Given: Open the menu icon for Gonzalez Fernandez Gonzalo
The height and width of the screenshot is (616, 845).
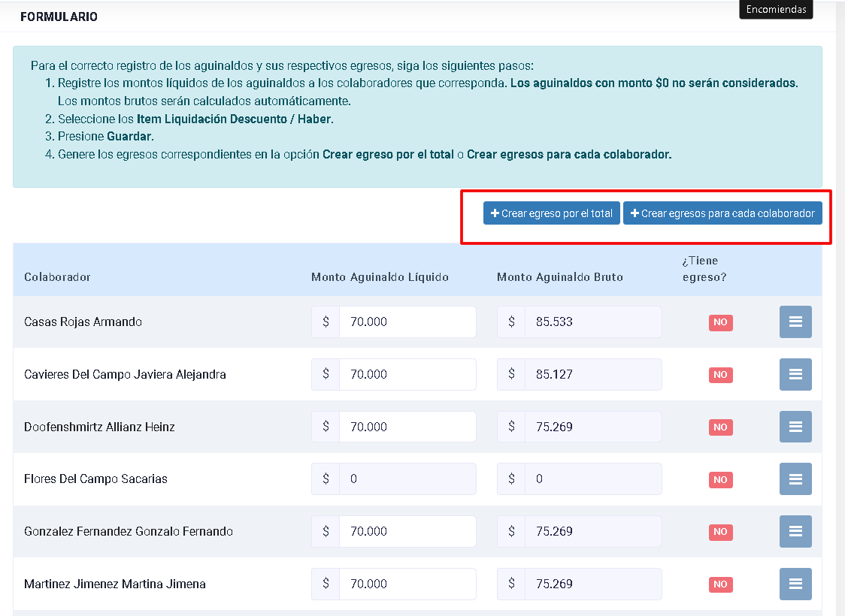Looking at the screenshot, I should [x=795, y=531].
